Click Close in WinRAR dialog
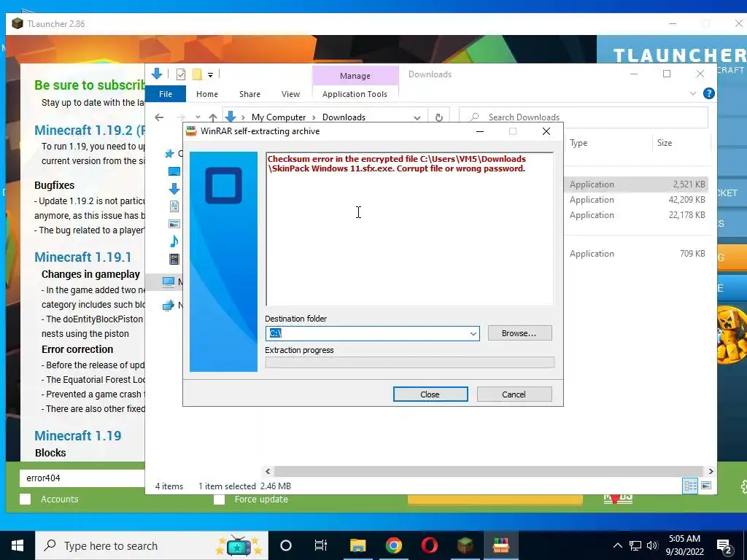Screen dimensions: 747x560 click(x=430, y=394)
